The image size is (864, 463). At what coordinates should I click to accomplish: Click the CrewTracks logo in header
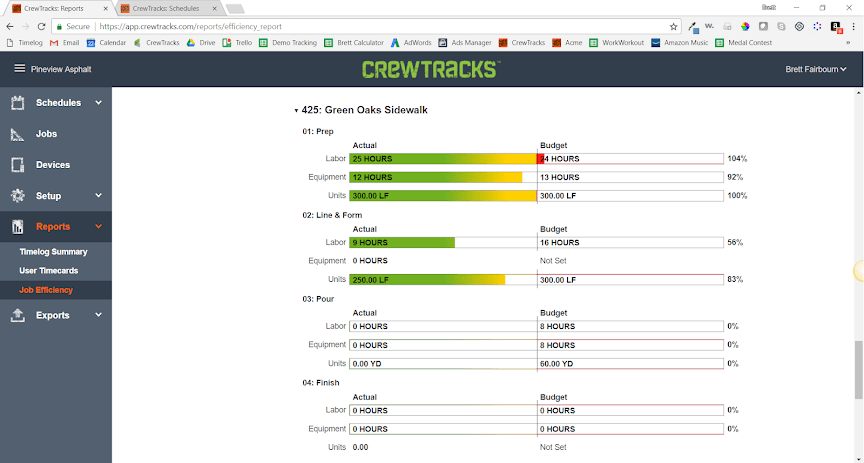[431, 69]
